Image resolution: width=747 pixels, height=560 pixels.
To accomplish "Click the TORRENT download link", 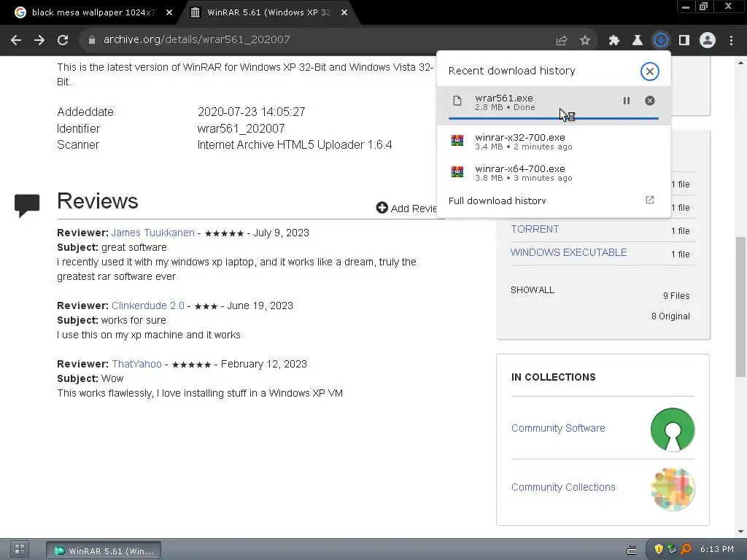I will [x=535, y=229].
